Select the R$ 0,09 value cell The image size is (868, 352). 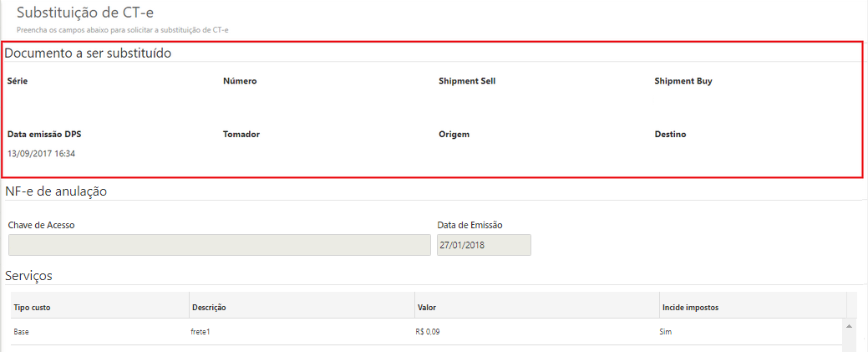(429, 332)
